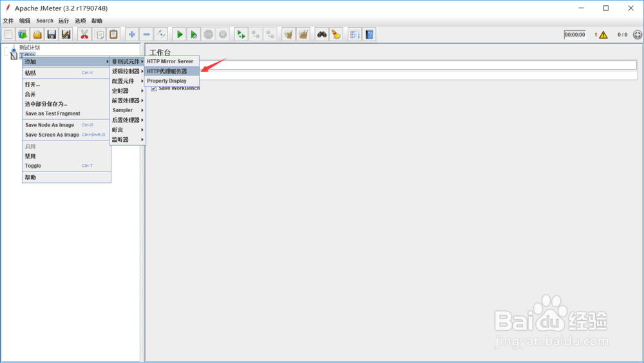The width and height of the screenshot is (644, 363).
Task: Open the 编辑 menu
Action: click(x=24, y=21)
